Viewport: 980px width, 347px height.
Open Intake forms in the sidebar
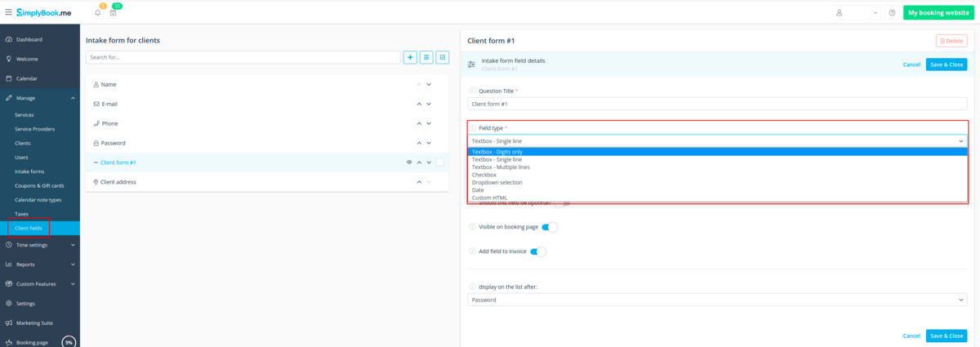[29, 171]
